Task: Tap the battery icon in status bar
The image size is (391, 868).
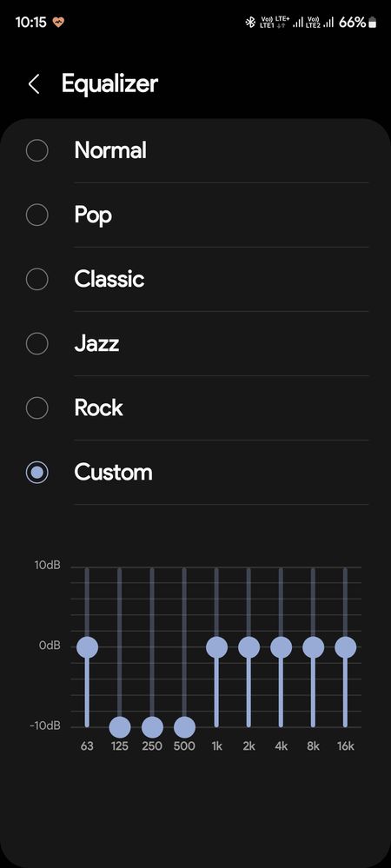Action: [x=372, y=22]
